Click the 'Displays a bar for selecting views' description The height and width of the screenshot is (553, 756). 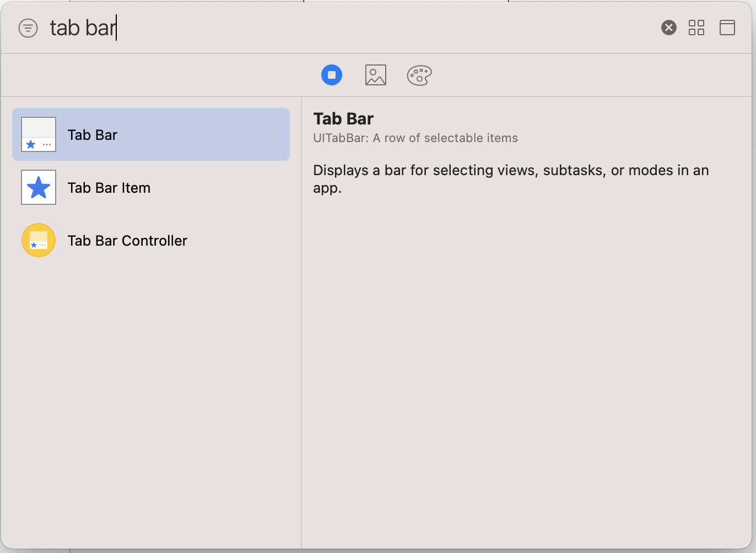511,179
